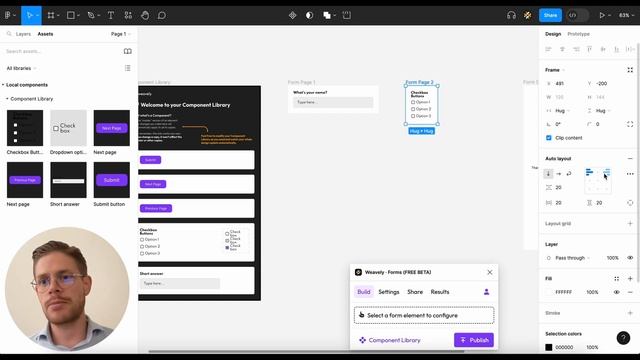Switch to the Layers tab
640x360 pixels.
23,34
